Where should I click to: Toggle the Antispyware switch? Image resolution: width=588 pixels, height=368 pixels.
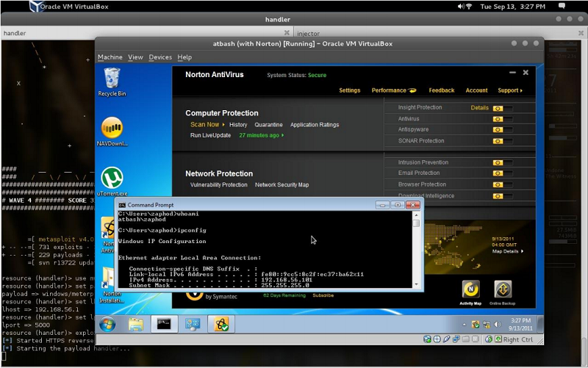tap(503, 130)
